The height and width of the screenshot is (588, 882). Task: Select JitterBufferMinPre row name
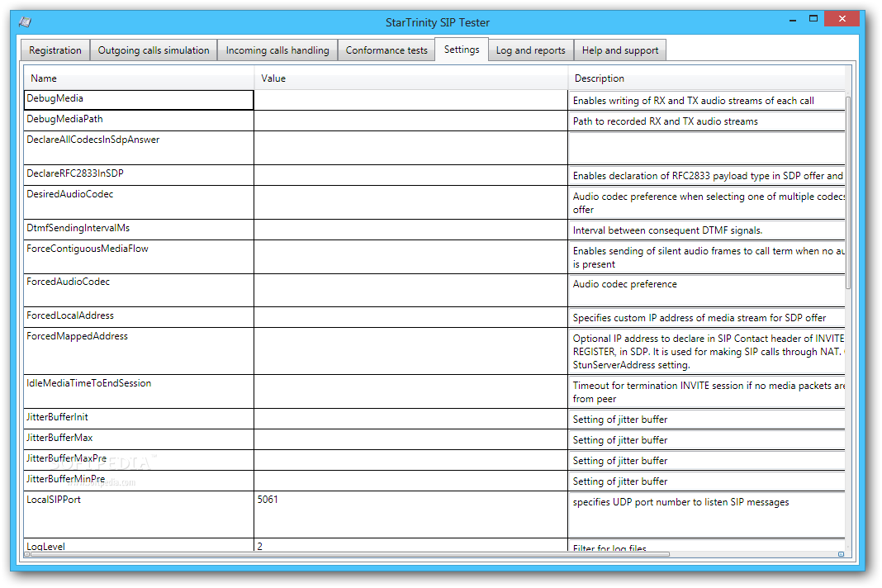click(139, 481)
